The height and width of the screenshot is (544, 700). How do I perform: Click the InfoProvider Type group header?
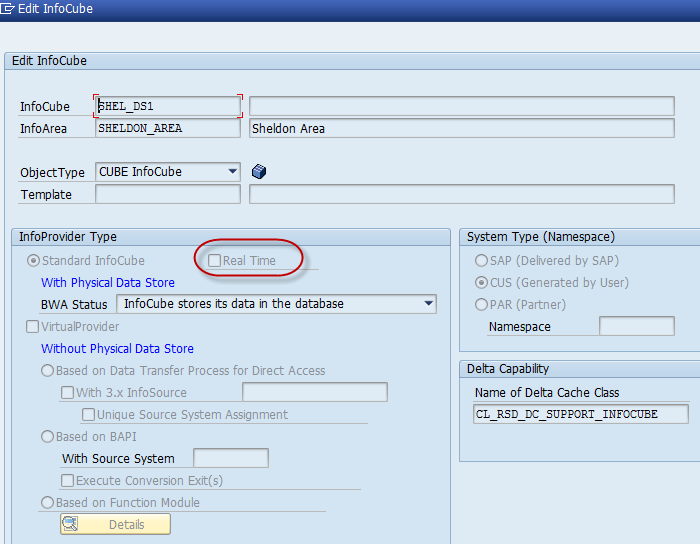(67, 237)
